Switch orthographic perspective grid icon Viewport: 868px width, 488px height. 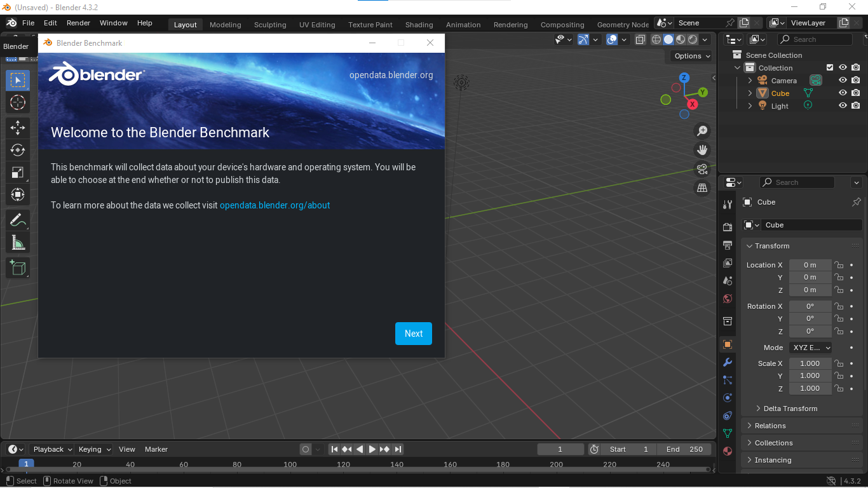[x=702, y=188]
